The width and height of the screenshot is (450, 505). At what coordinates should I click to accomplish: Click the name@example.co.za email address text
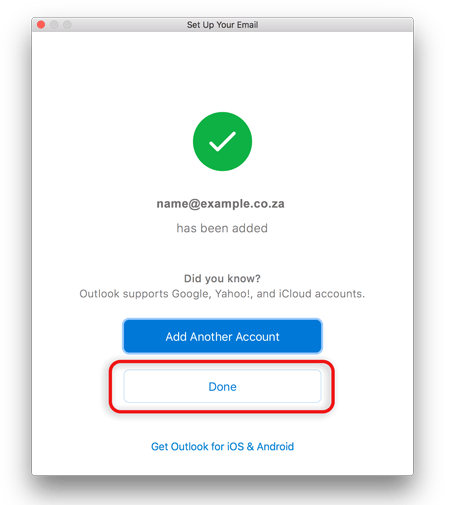pos(220,204)
